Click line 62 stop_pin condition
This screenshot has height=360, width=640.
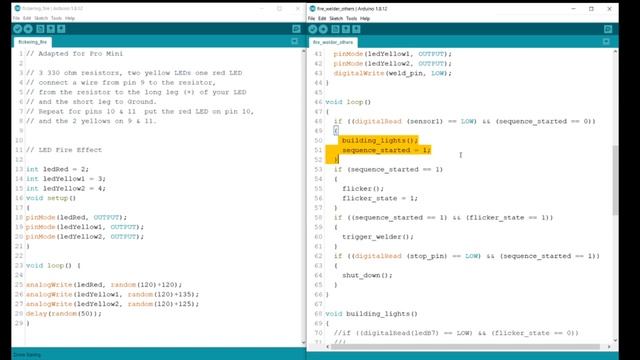coord(467,256)
